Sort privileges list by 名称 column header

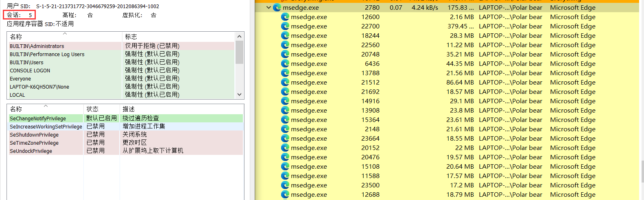[45, 109]
